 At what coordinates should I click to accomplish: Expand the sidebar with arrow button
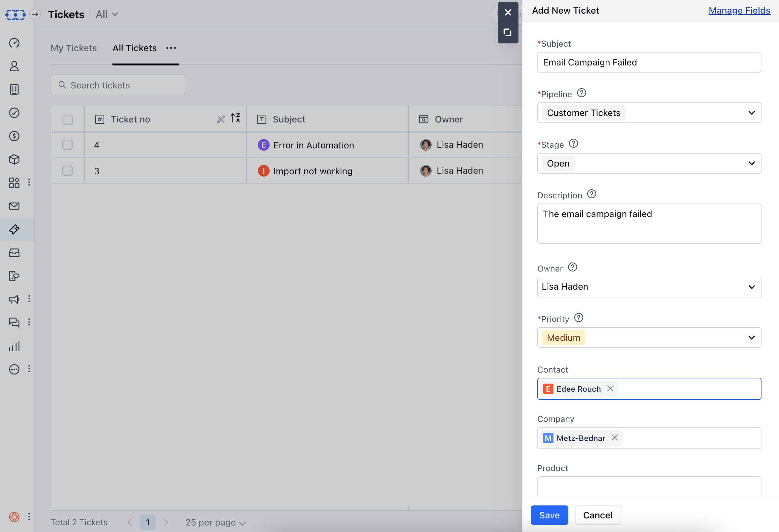point(35,14)
